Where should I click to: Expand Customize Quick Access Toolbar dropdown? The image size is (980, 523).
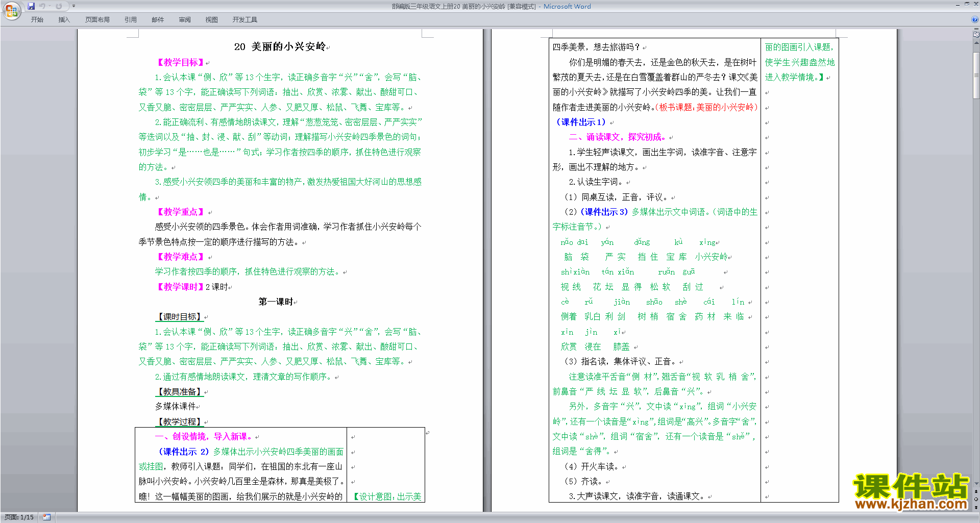(x=73, y=6)
